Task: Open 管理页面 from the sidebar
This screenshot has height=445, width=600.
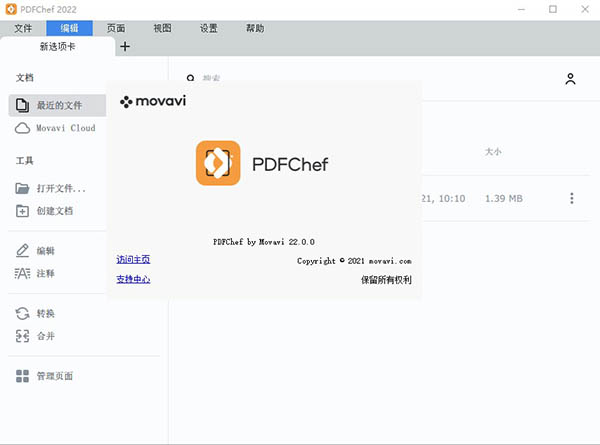Action: 54,376
